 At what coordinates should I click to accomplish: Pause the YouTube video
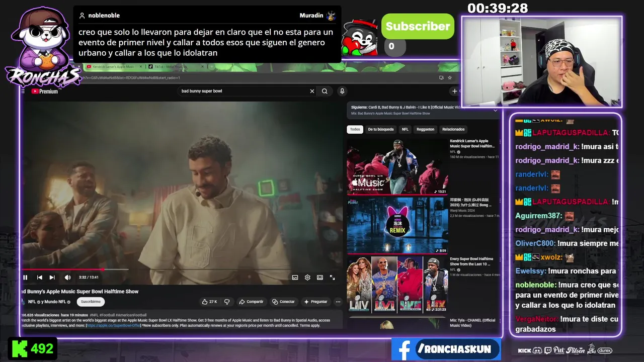(x=25, y=278)
